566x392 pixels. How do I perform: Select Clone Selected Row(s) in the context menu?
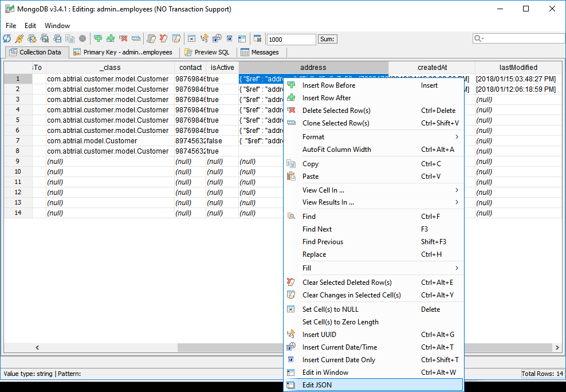click(375, 123)
